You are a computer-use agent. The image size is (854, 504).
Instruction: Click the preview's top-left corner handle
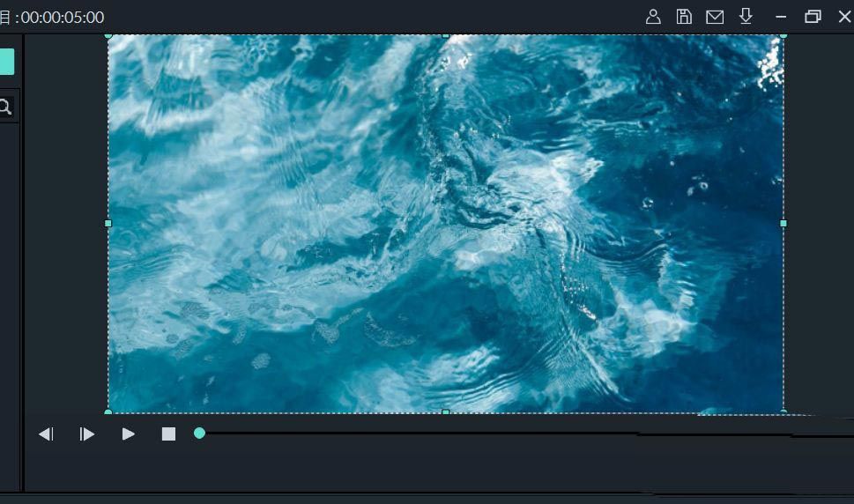[x=108, y=36]
